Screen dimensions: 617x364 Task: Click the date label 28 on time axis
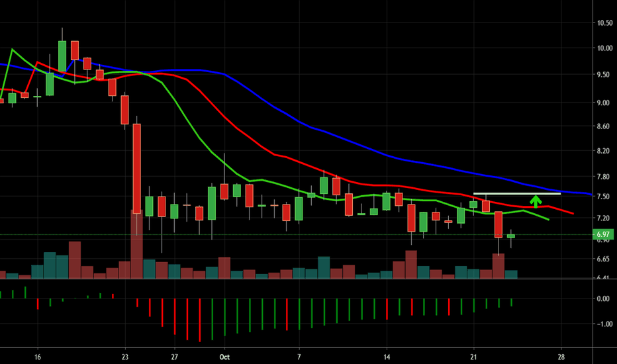pos(561,357)
